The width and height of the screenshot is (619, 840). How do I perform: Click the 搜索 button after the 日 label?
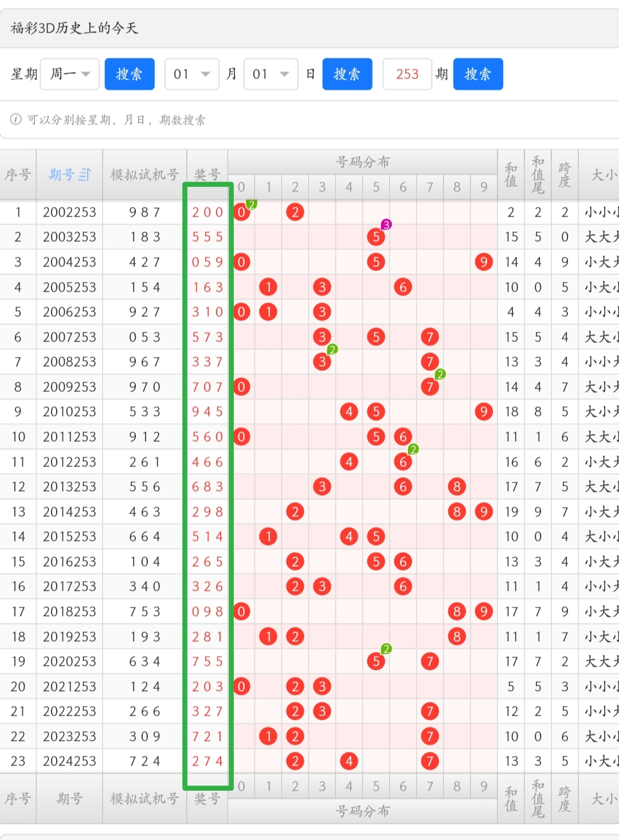coord(347,74)
